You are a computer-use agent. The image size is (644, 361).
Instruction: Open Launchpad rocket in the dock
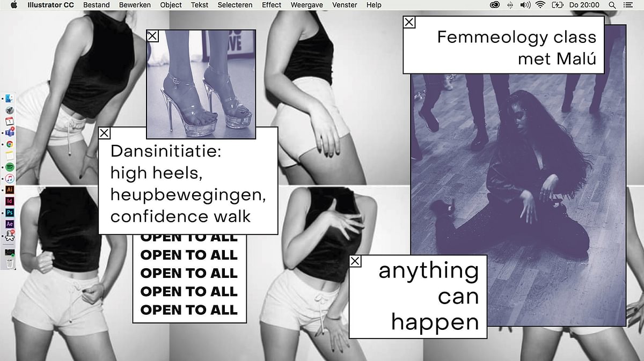(10, 110)
